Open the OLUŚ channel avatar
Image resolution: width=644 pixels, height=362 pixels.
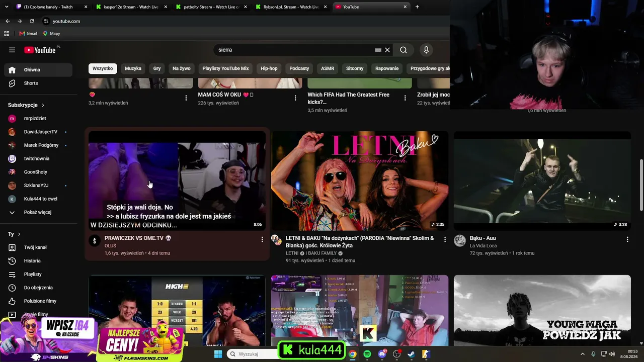(95, 241)
